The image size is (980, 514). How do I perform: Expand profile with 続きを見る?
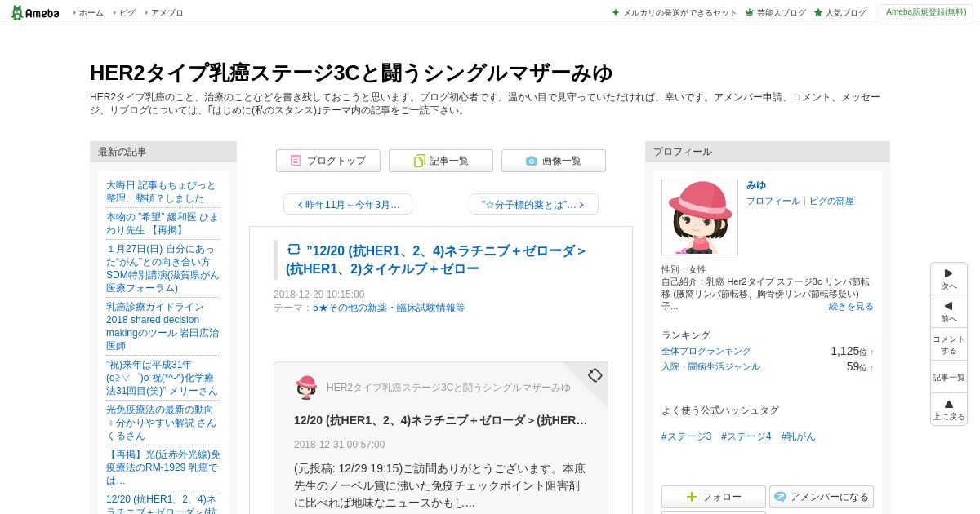click(x=851, y=306)
